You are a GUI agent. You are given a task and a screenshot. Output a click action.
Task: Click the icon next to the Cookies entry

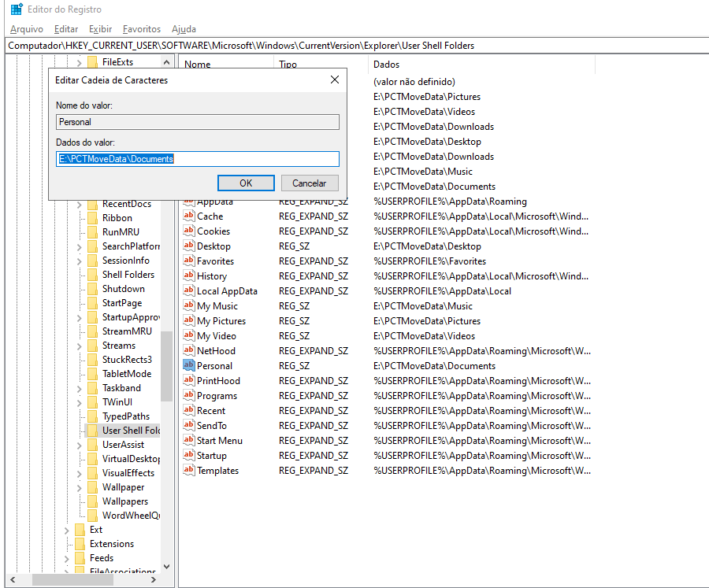click(x=188, y=231)
